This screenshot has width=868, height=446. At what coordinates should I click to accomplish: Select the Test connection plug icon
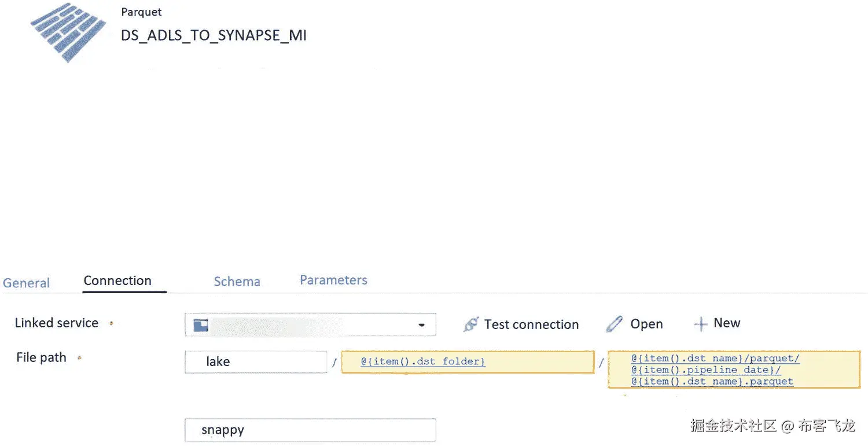pyautogui.click(x=472, y=324)
